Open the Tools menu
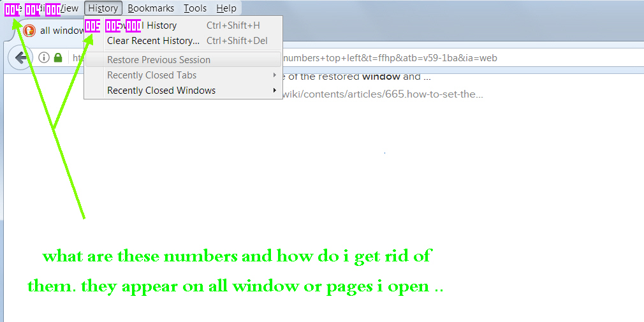Viewport: 644px width, 322px height. [x=195, y=8]
